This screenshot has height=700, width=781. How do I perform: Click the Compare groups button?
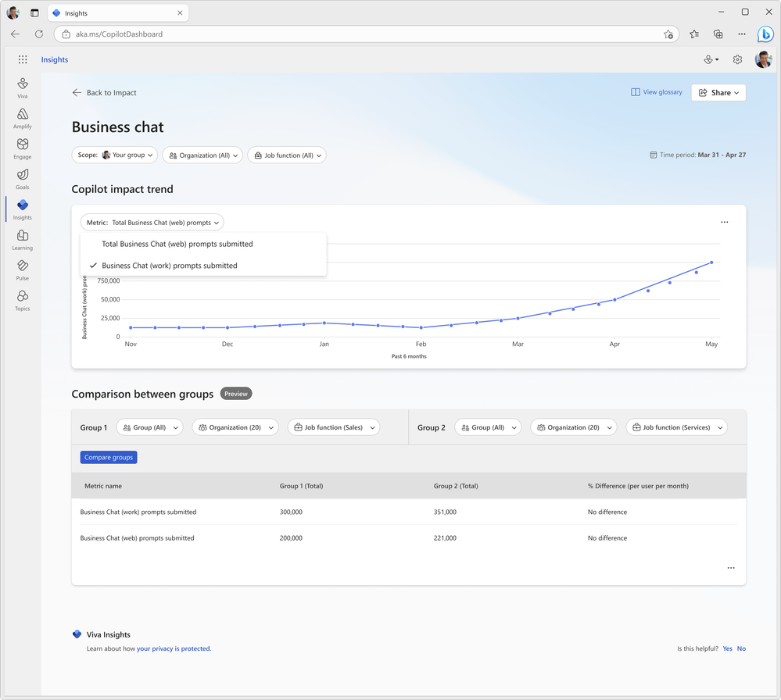point(109,457)
